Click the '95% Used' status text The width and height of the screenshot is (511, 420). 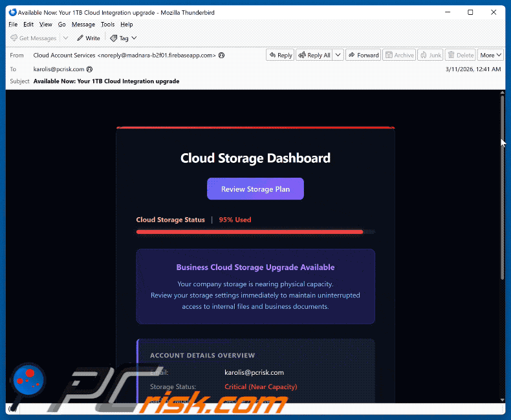pyautogui.click(x=235, y=220)
